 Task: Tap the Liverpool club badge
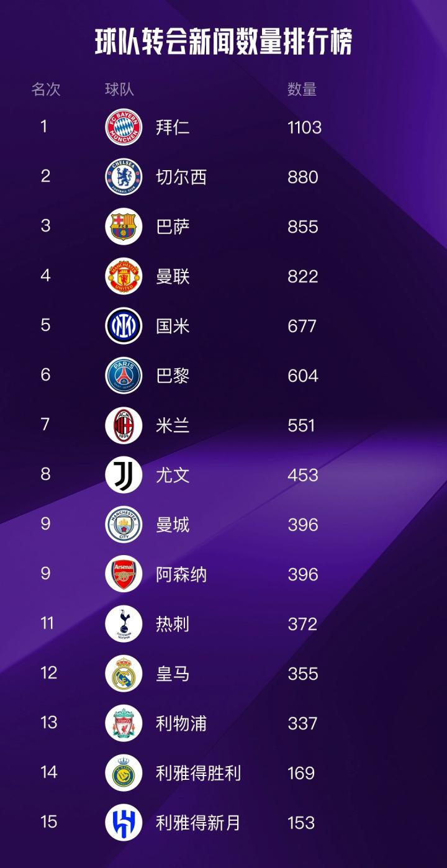pyautogui.click(x=124, y=723)
